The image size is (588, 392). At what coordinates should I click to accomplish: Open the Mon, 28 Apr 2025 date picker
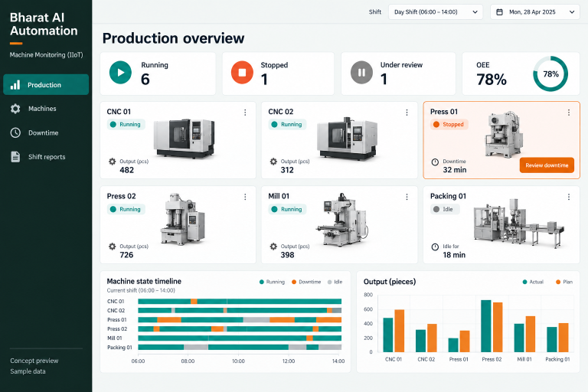pyautogui.click(x=534, y=12)
